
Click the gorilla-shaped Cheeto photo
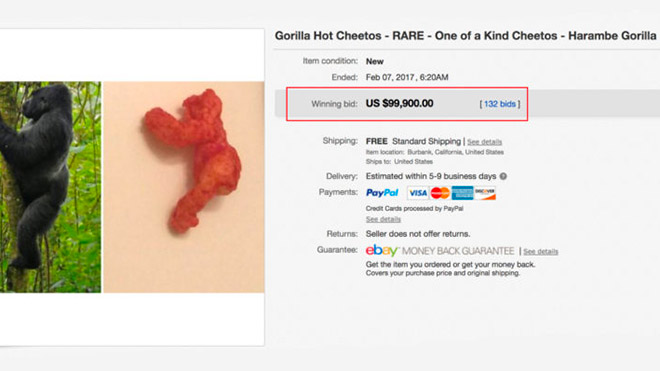point(184,187)
